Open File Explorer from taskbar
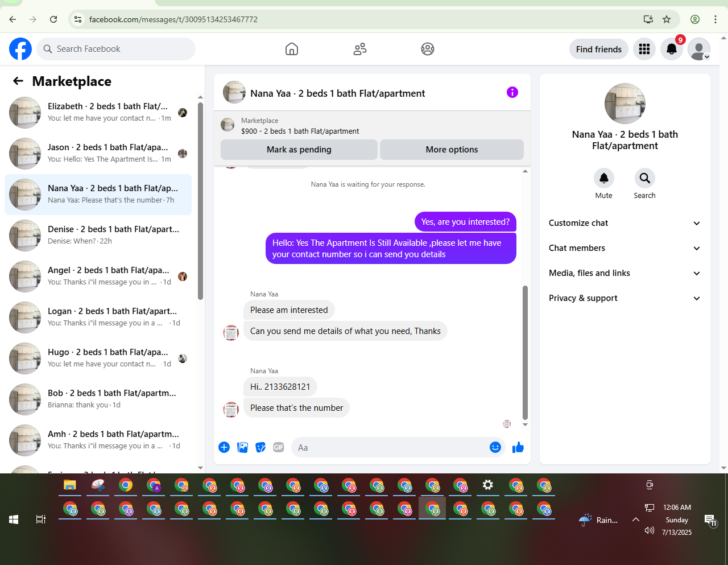Image resolution: width=728 pixels, height=565 pixels. 70,485
